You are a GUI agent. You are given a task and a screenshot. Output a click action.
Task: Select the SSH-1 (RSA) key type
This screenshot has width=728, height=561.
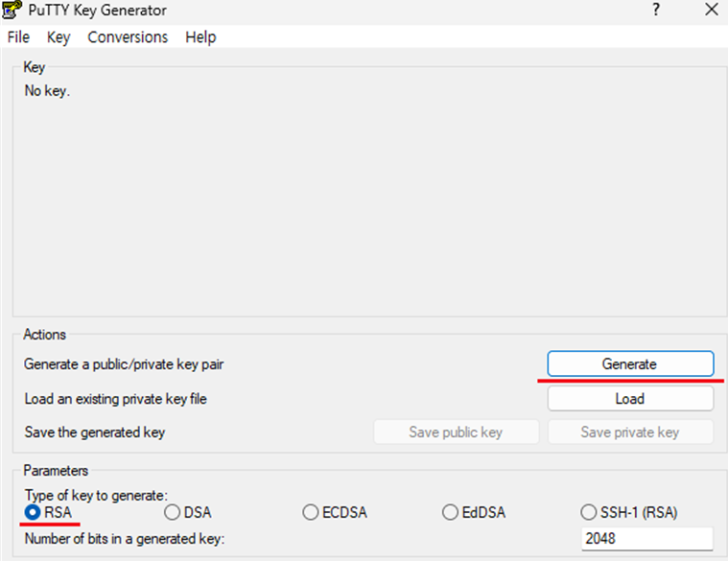tap(629, 512)
